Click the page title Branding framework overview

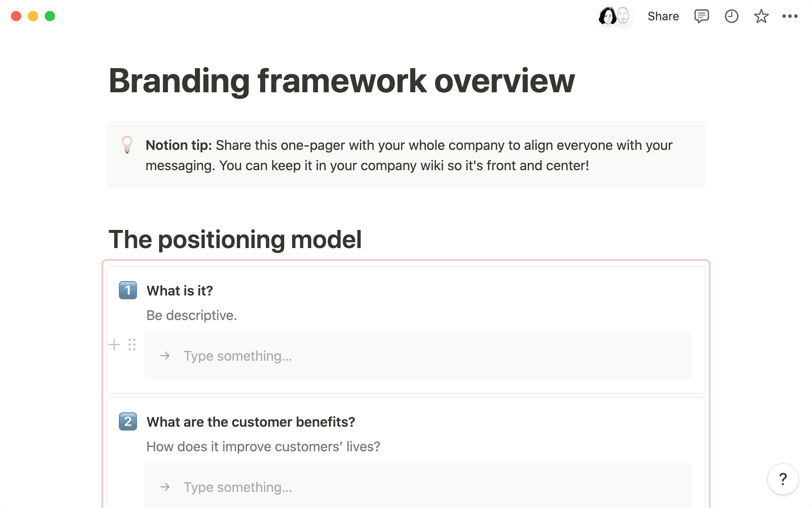[x=341, y=81]
